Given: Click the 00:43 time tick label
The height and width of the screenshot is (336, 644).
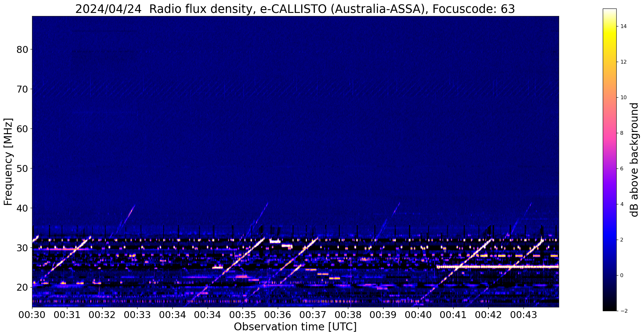Looking at the screenshot, I should coord(524,315).
